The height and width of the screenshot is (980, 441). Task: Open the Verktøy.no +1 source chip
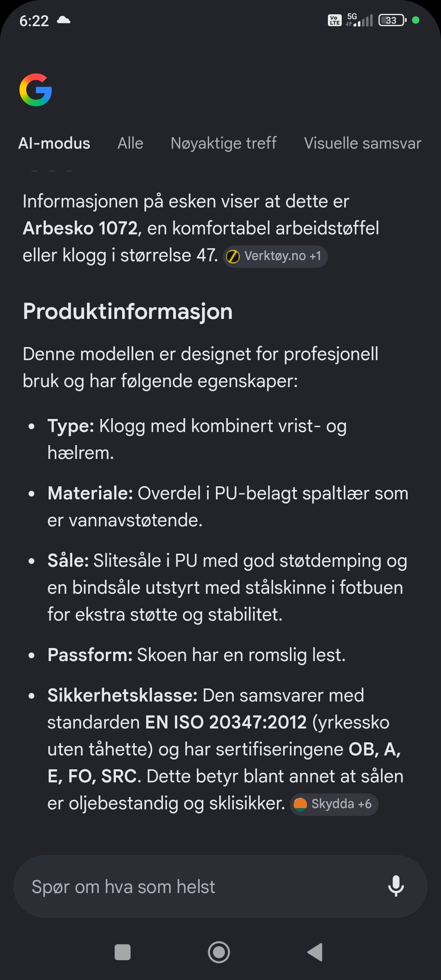click(x=275, y=256)
